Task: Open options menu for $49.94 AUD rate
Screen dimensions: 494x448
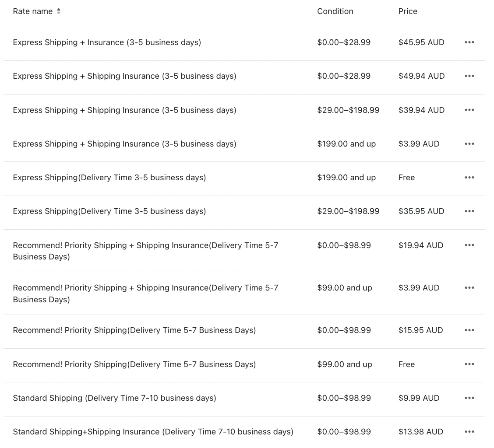Action: pyautogui.click(x=469, y=76)
